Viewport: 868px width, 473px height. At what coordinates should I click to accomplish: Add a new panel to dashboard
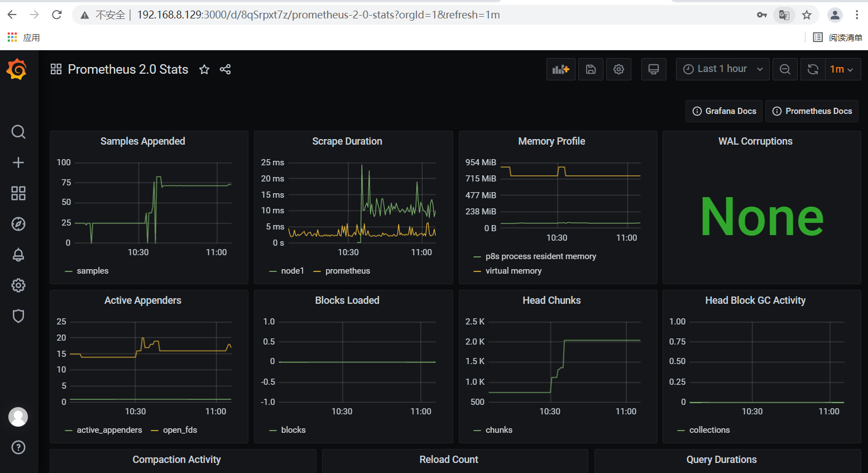(x=560, y=69)
